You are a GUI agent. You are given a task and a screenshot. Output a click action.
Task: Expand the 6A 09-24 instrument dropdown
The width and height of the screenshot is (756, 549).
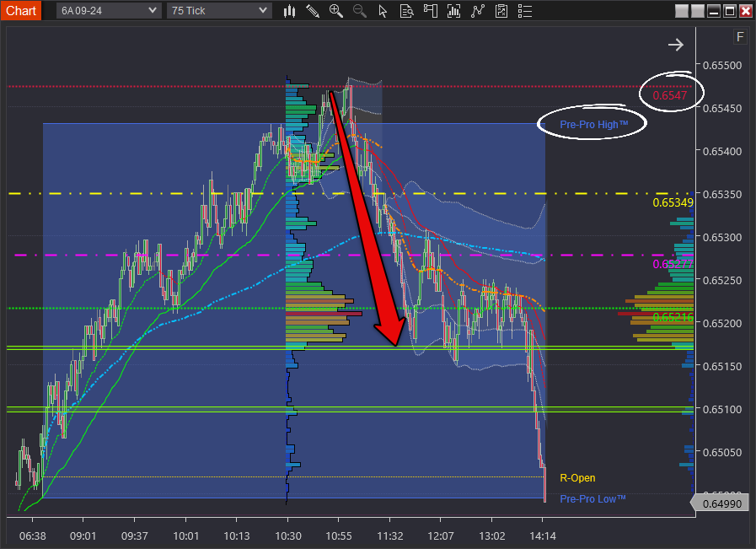109,11
